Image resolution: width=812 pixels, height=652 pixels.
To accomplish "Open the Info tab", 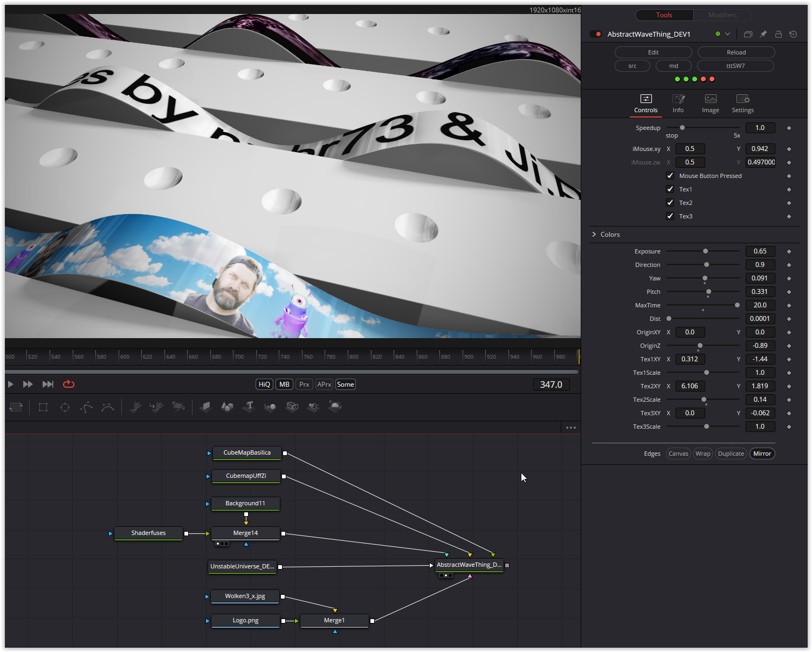I will pos(678,104).
